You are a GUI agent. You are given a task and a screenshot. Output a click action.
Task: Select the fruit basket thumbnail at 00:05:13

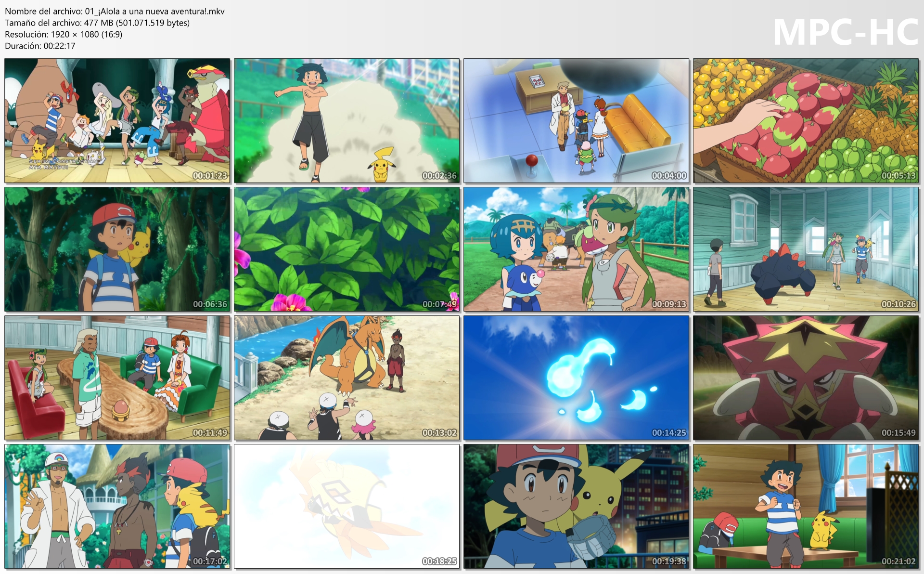[x=806, y=121]
